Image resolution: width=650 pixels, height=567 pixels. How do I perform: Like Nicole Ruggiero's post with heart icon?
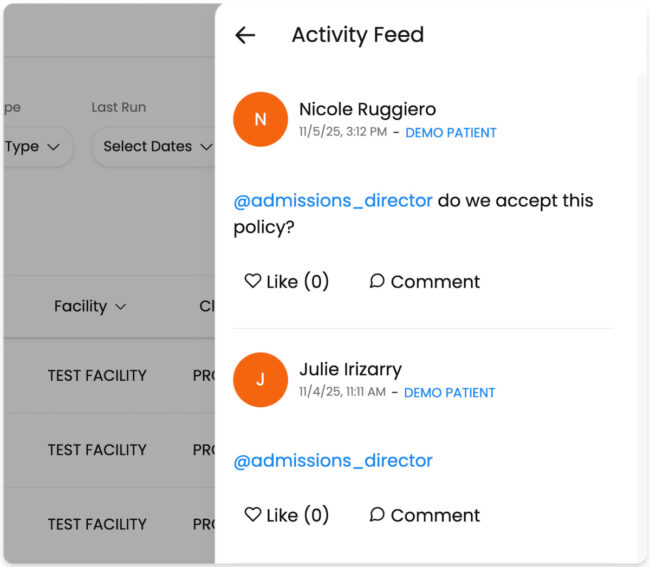[x=254, y=282]
